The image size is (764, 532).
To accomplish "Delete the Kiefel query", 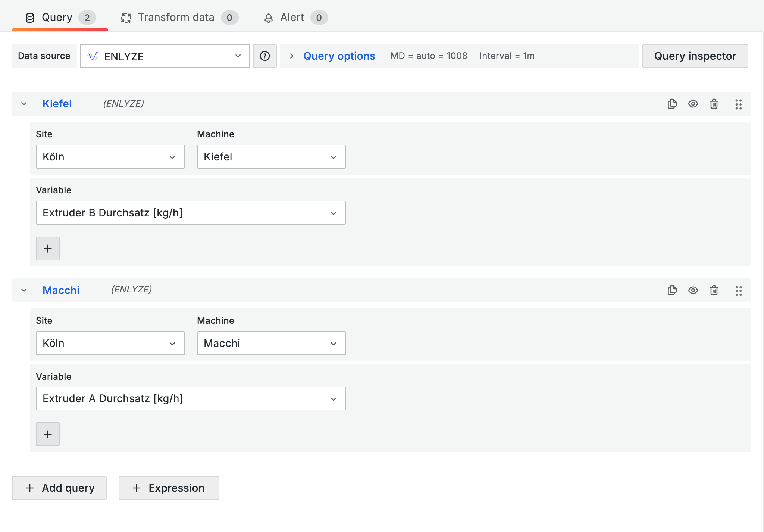I will coord(714,104).
